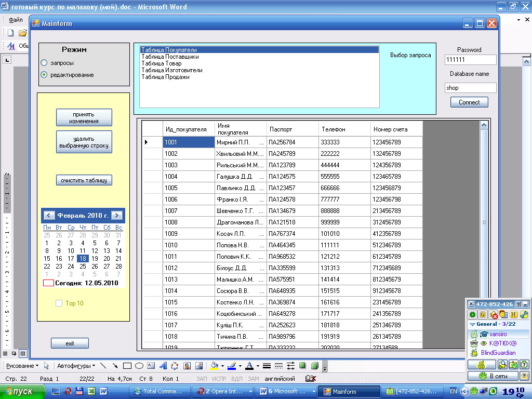
Task: Enable the Top 10 checkbox
Action: point(59,303)
